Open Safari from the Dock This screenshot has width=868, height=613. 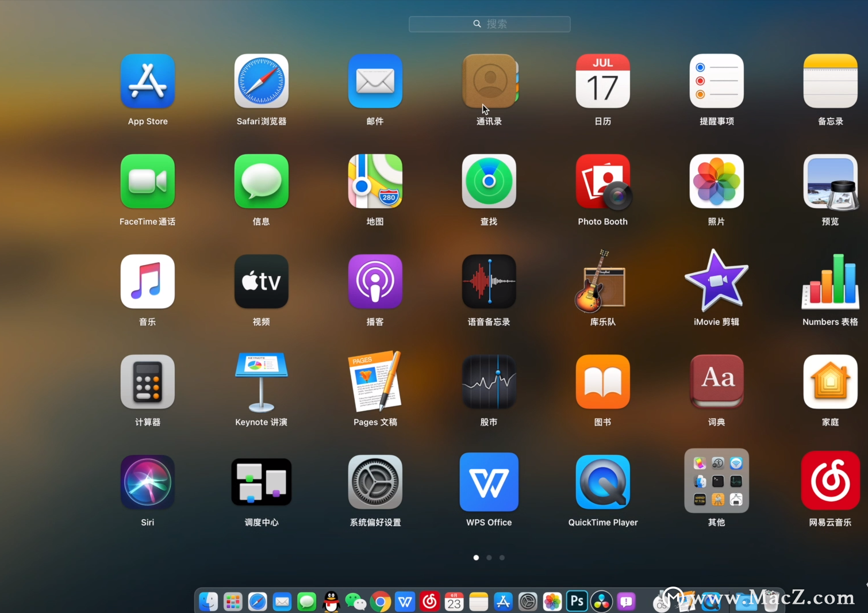click(258, 601)
